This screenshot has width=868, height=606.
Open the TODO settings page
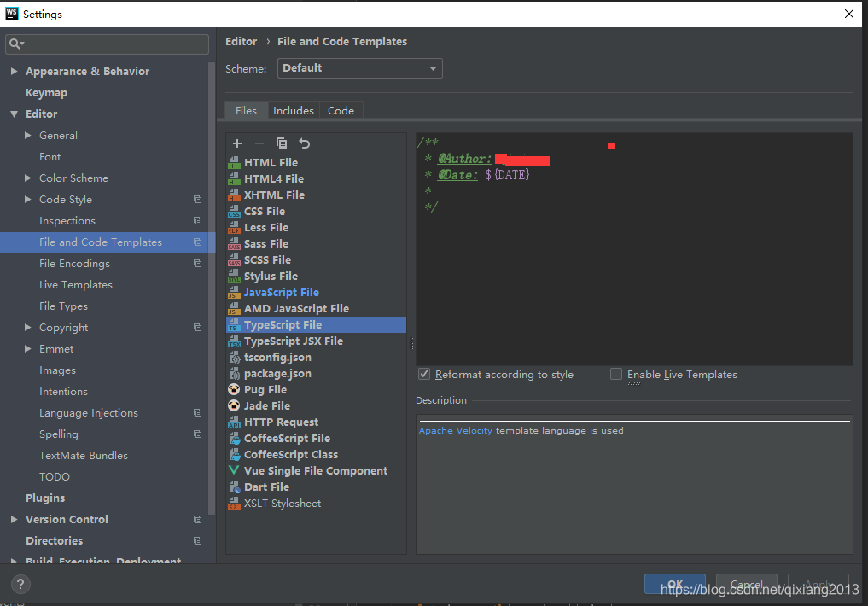55,476
